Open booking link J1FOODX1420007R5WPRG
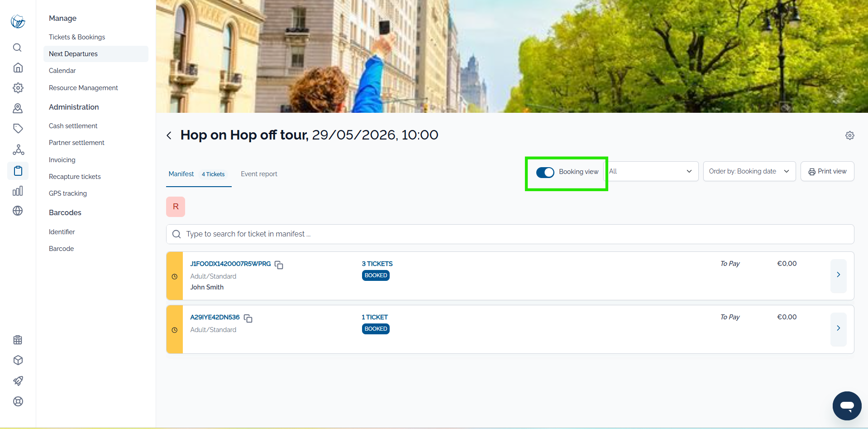Viewport: 868px width, 429px height. pyautogui.click(x=230, y=264)
